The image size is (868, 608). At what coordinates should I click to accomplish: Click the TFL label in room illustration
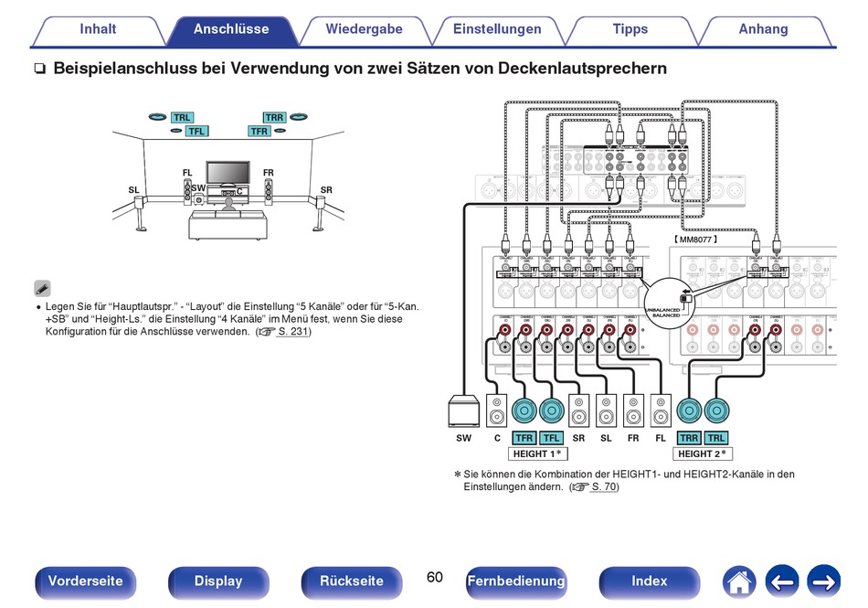coord(196,132)
